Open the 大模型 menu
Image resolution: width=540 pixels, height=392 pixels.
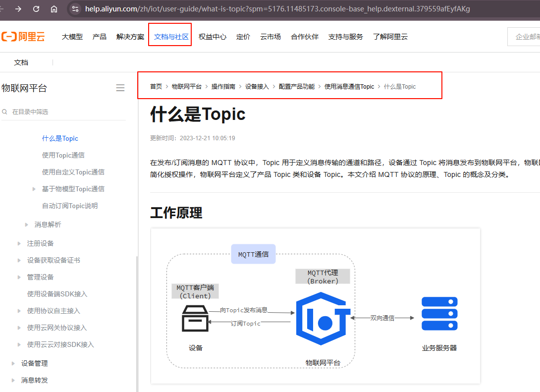72,37
